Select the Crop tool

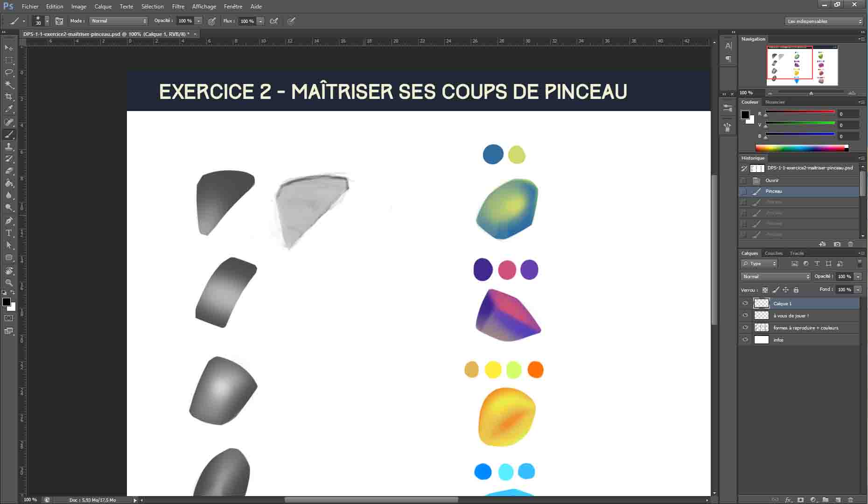point(9,96)
